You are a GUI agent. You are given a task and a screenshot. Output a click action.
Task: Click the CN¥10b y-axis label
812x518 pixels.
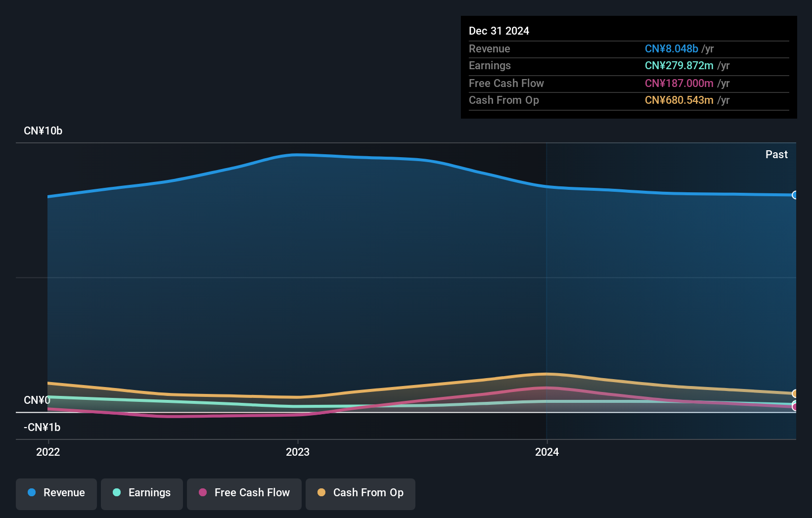click(43, 131)
